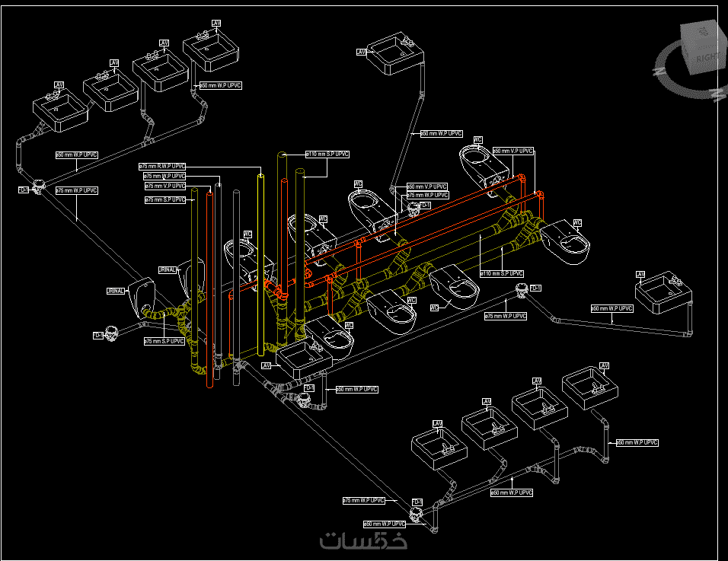Click the TOP face of the ViewCube
Screen dimensions: 728x561
click(x=702, y=31)
